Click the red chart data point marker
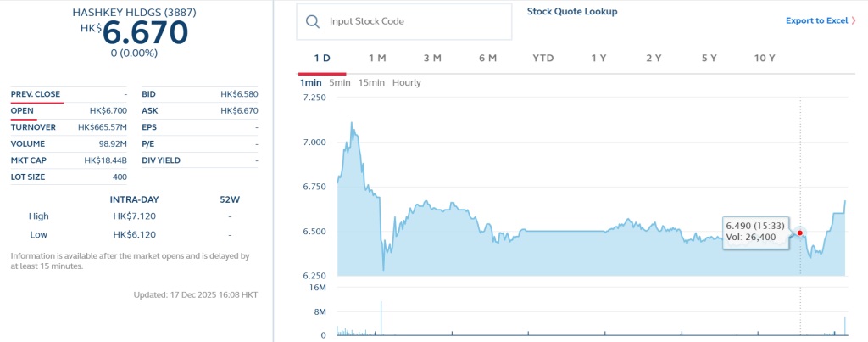This screenshot has width=868, height=342. coord(800,233)
